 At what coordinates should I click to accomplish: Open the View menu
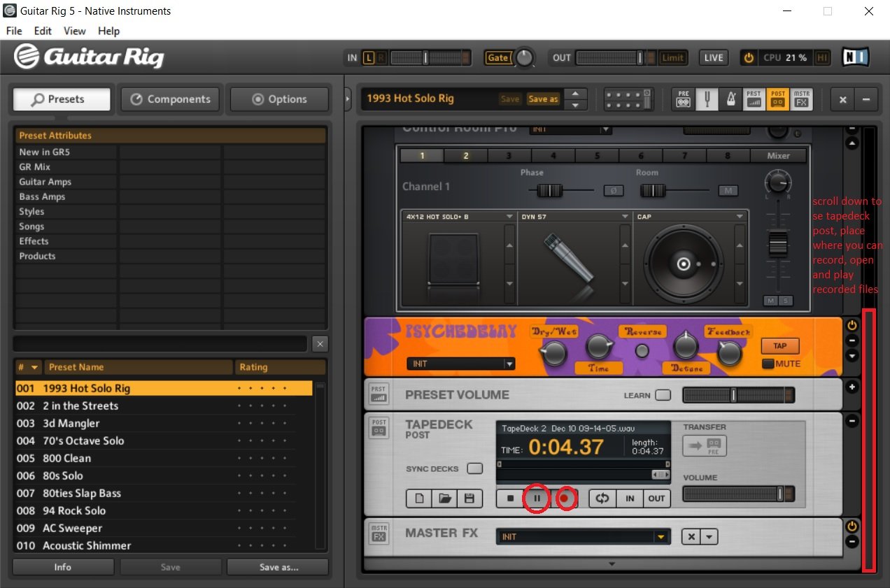pos(75,31)
